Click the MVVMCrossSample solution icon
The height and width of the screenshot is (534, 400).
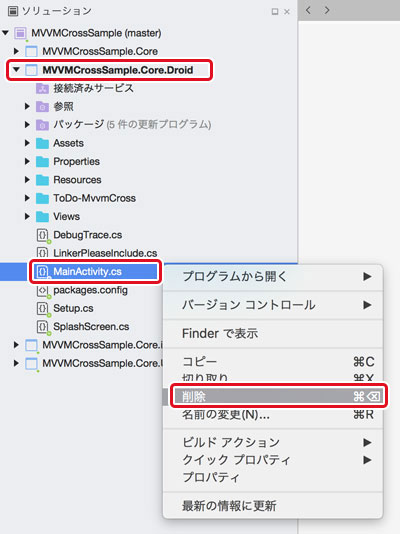20,33
